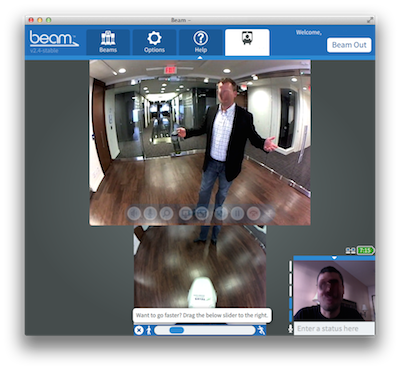Open the Options gear tab
This screenshot has width=400, height=370.
(154, 42)
